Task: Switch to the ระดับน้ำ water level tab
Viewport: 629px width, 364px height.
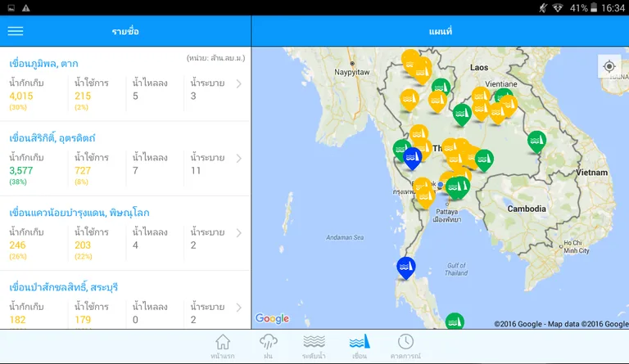Action: tap(314, 347)
